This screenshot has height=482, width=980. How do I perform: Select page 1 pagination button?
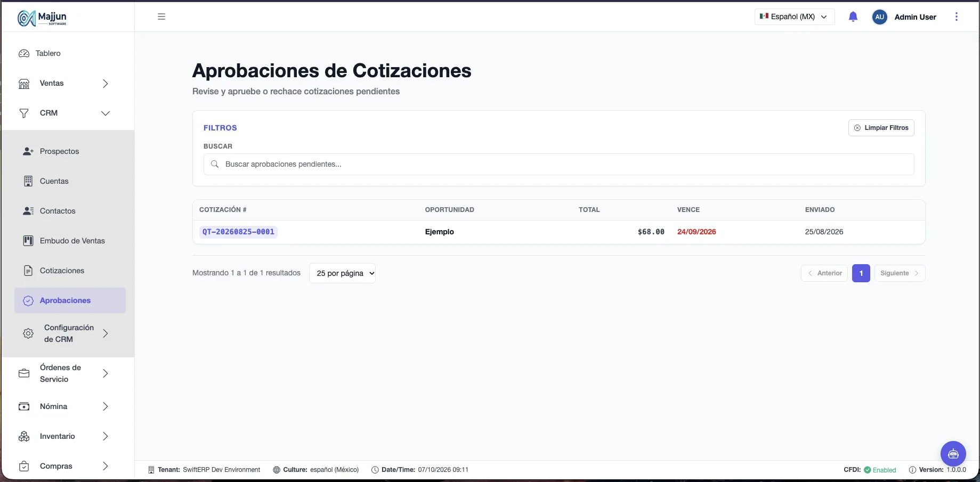[x=861, y=273]
